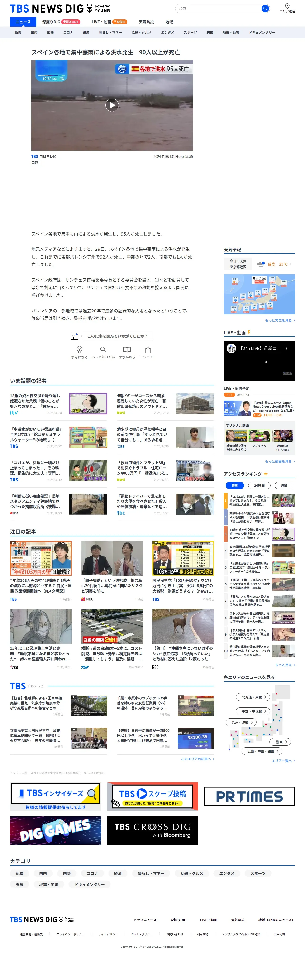Select the 週間 ranking toggle
The height and width of the screenshot is (980, 305).
click(284, 485)
